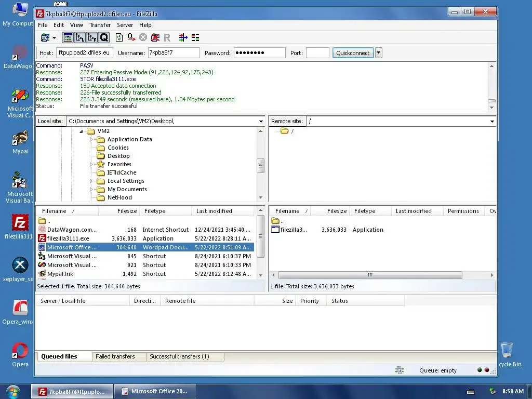
Task: Select the 921-byte Microsoft Visual shortcut
Action: coord(145,265)
